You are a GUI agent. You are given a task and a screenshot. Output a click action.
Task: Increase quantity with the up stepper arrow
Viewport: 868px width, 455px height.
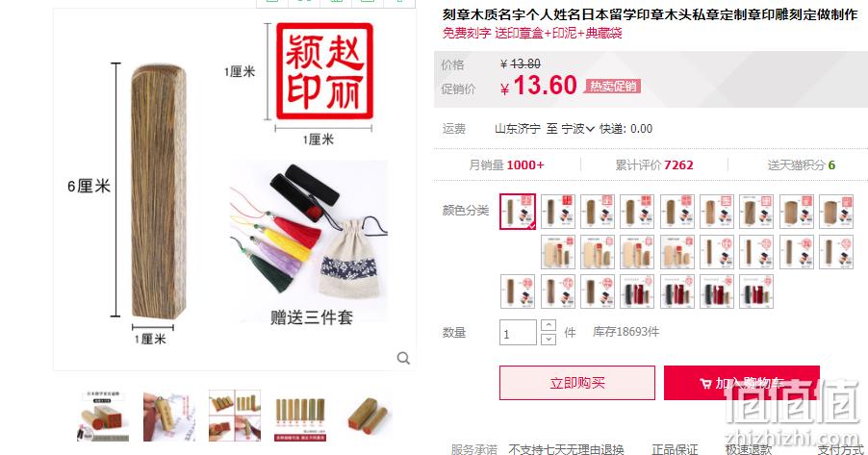click(549, 325)
